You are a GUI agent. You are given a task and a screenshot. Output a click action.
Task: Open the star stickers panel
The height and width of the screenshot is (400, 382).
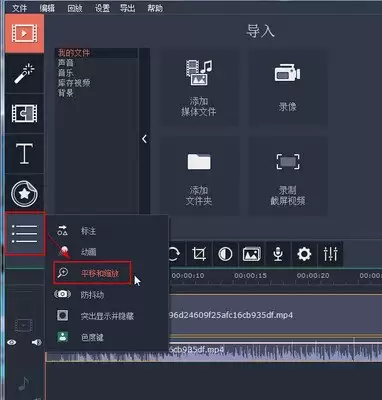[24, 194]
